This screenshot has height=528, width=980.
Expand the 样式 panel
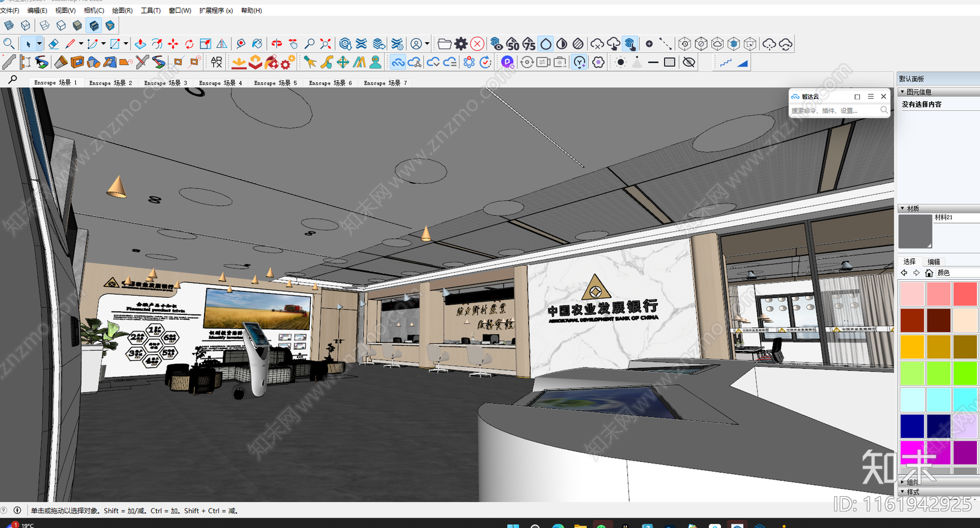click(x=902, y=492)
